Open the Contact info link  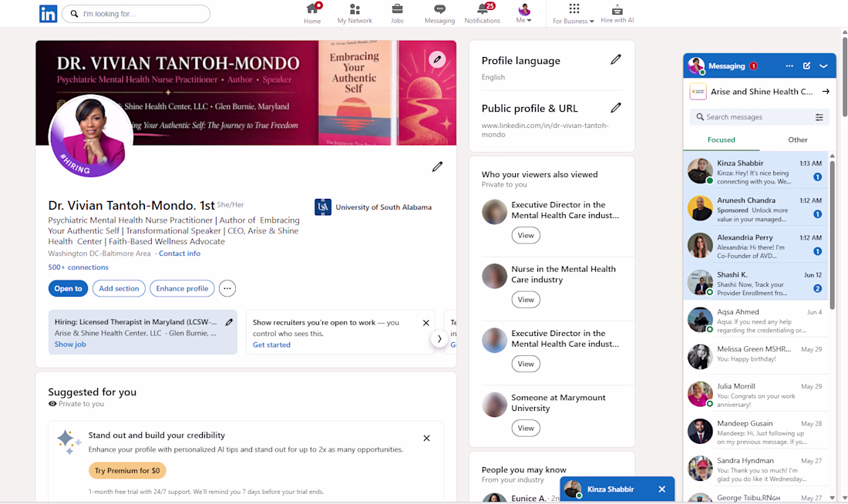click(180, 253)
